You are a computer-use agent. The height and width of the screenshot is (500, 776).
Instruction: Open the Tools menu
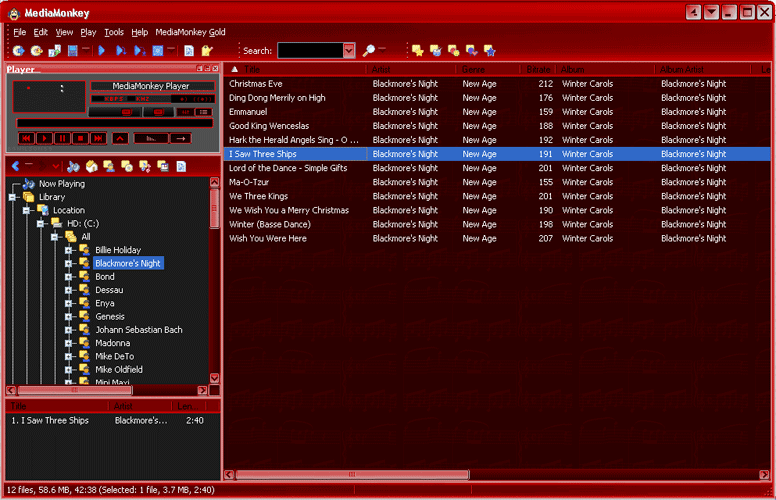(114, 32)
